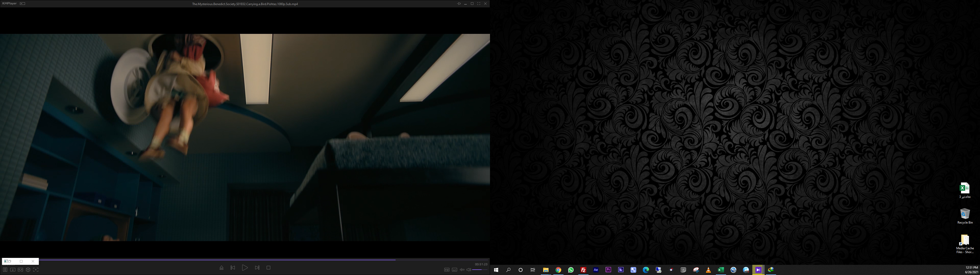
Task: Adjust the volume slider
Action: [x=480, y=270]
